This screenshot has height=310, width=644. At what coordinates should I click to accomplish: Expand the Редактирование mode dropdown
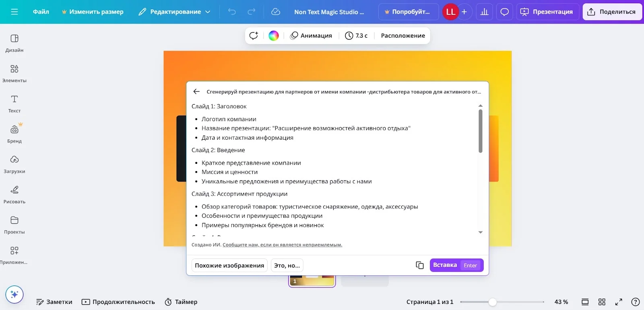tap(175, 12)
